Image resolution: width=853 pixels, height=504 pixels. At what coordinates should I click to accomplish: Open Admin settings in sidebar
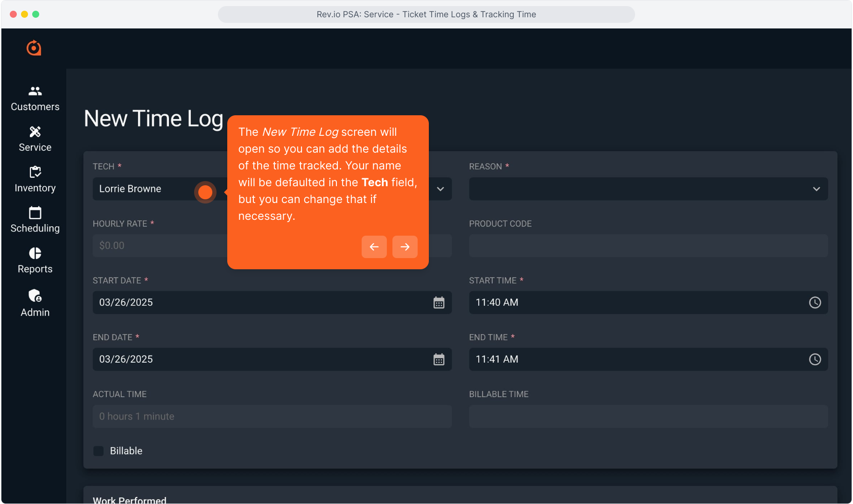click(35, 303)
